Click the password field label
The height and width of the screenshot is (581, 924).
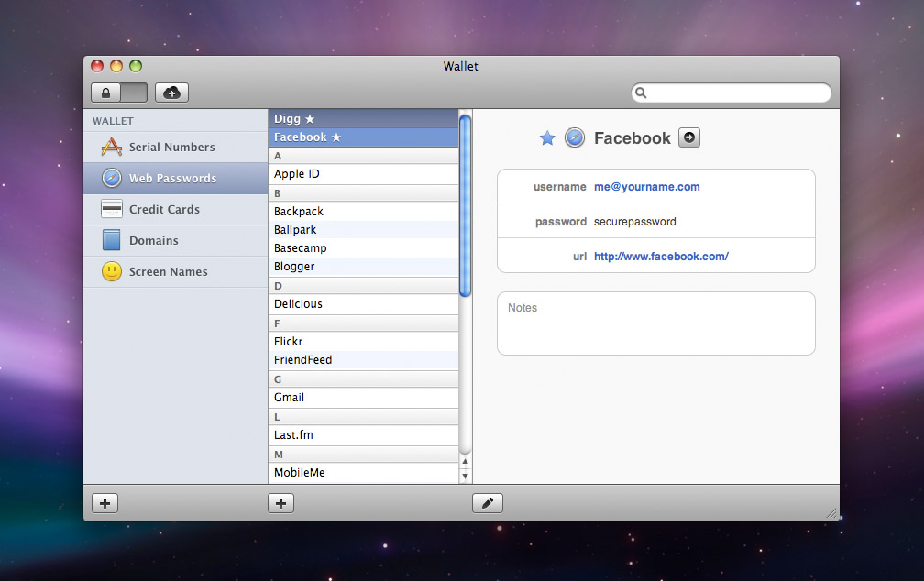pos(561,222)
